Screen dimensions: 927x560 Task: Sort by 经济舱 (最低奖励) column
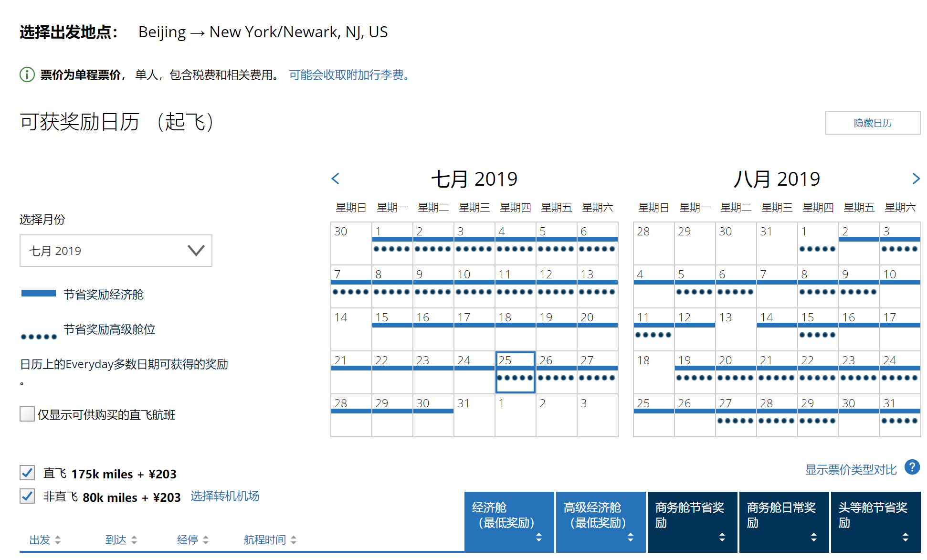509,522
